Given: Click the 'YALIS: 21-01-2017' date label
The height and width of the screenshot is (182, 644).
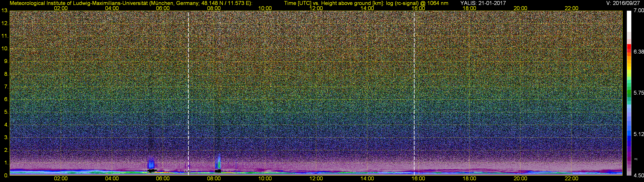Looking at the screenshot, I should [x=483, y=3].
